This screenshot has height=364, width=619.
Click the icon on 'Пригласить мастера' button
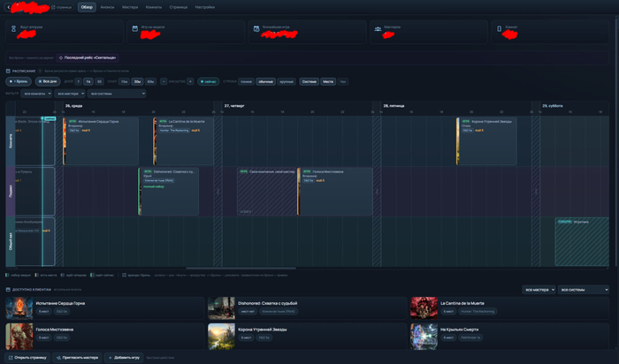coord(58,358)
